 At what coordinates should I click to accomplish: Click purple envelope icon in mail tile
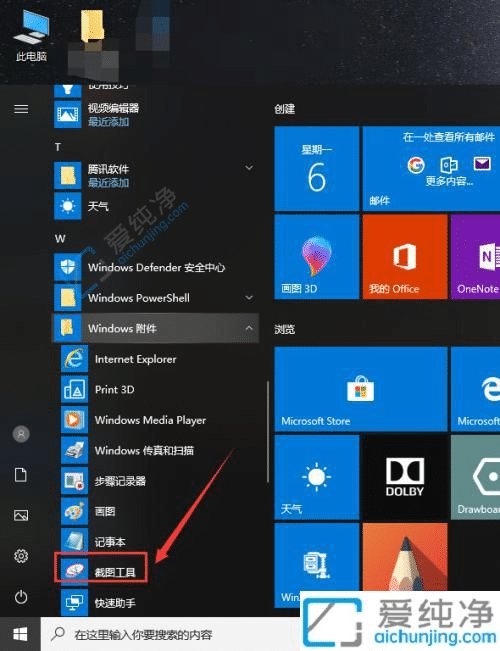tap(482, 163)
